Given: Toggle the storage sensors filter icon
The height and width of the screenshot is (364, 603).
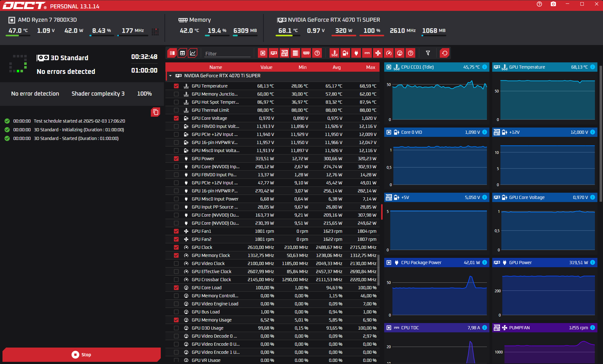Looking at the screenshot, I should click(295, 53).
